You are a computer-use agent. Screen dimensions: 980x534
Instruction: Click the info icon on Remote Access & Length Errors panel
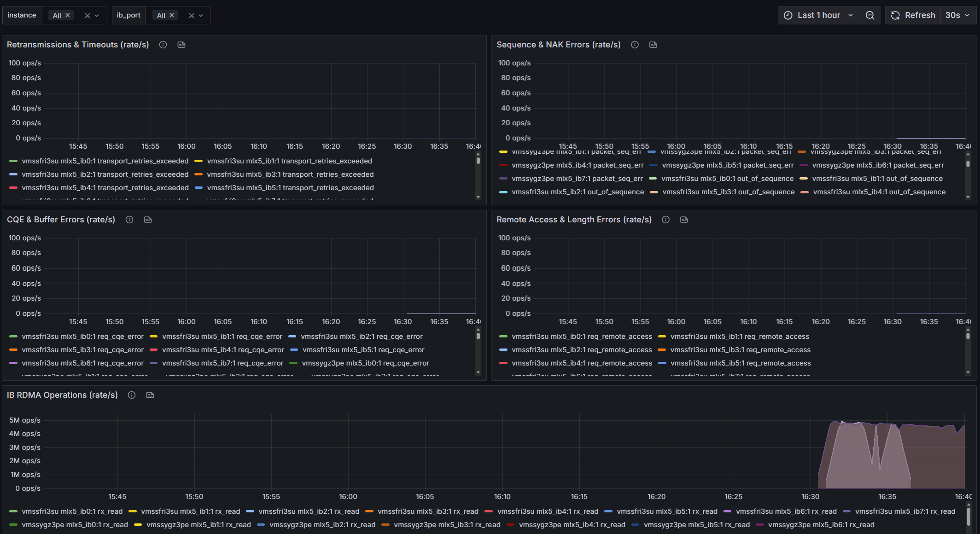click(665, 220)
